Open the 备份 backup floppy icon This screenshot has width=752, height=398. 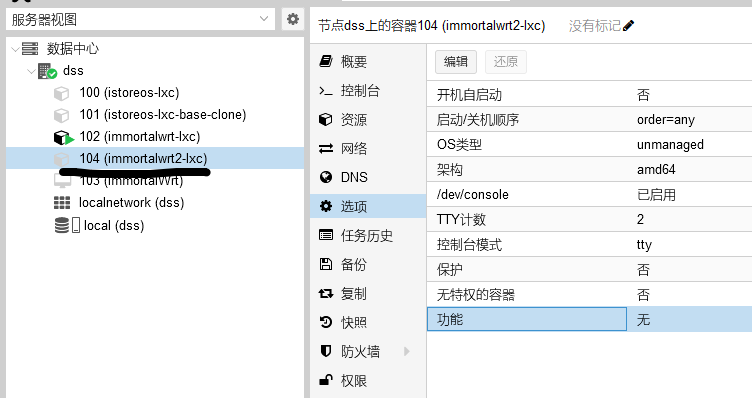pos(326,264)
